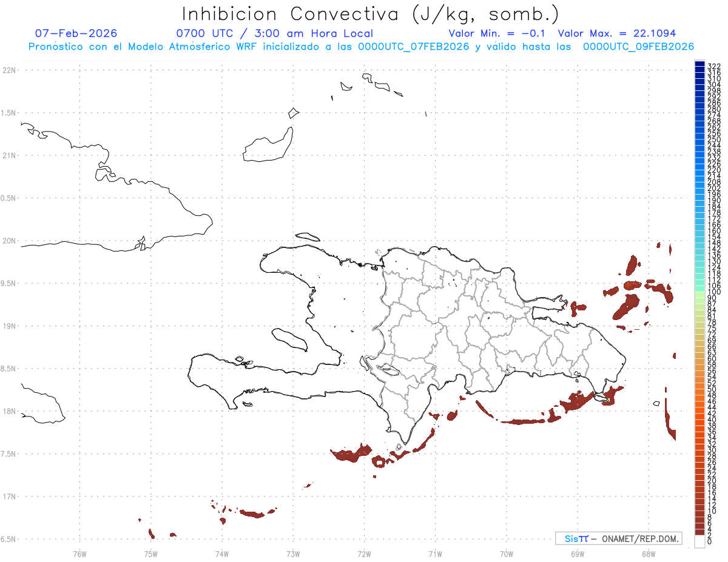Click the '18N' latitude label
This screenshot has width=728, height=562.
pyautogui.click(x=8, y=412)
